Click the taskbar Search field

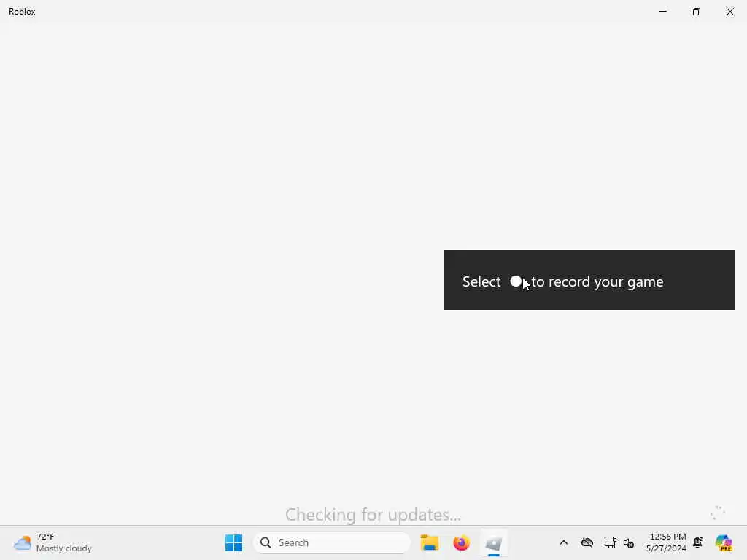(332, 542)
